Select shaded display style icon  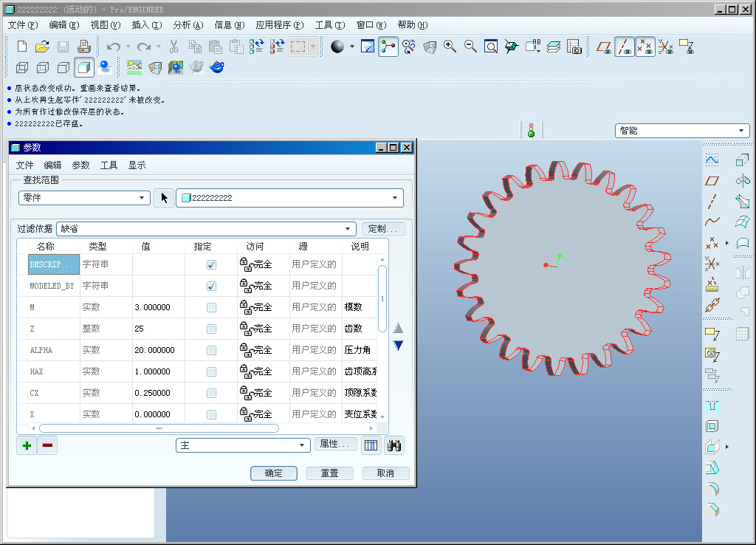[x=84, y=67]
